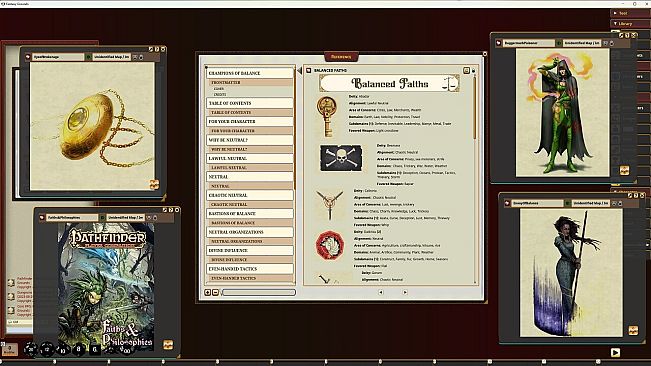651x366 pixels.
Task: Toggle the lock in the amulet image window
Action: (x=141, y=57)
